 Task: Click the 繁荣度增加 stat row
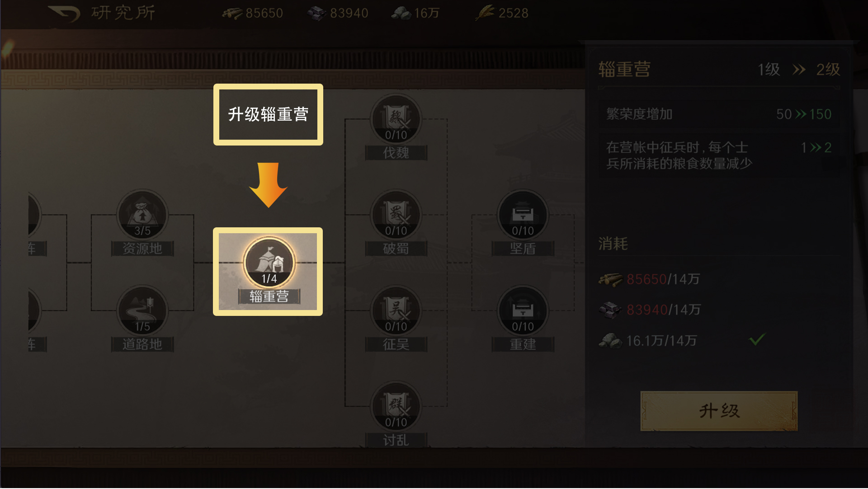point(719,114)
